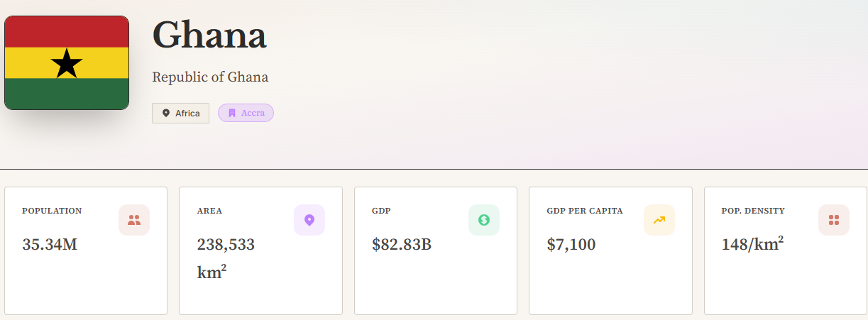Viewport: 868px width, 320px height.
Task: Select the Africa region badge
Action: pyautogui.click(x=180, y=113)
